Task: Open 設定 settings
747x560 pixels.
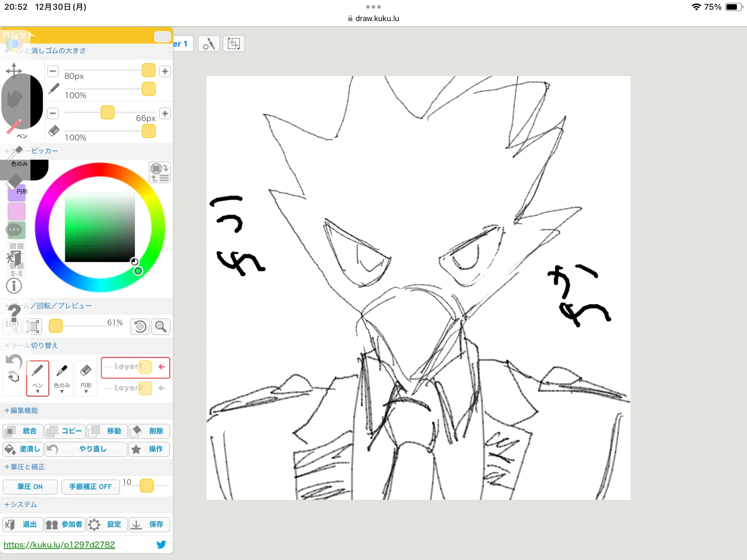Action: coord(107,524)
